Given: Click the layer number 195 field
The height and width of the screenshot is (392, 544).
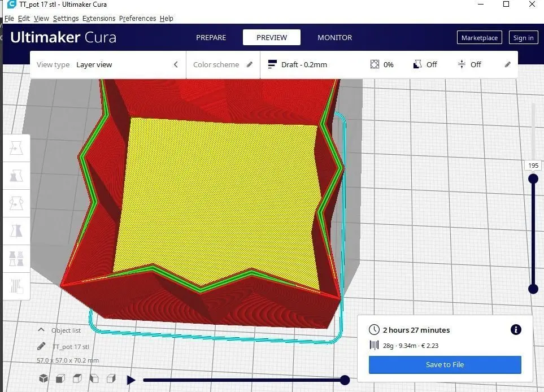Looking at the screenshot, I should tap(533, 165).
